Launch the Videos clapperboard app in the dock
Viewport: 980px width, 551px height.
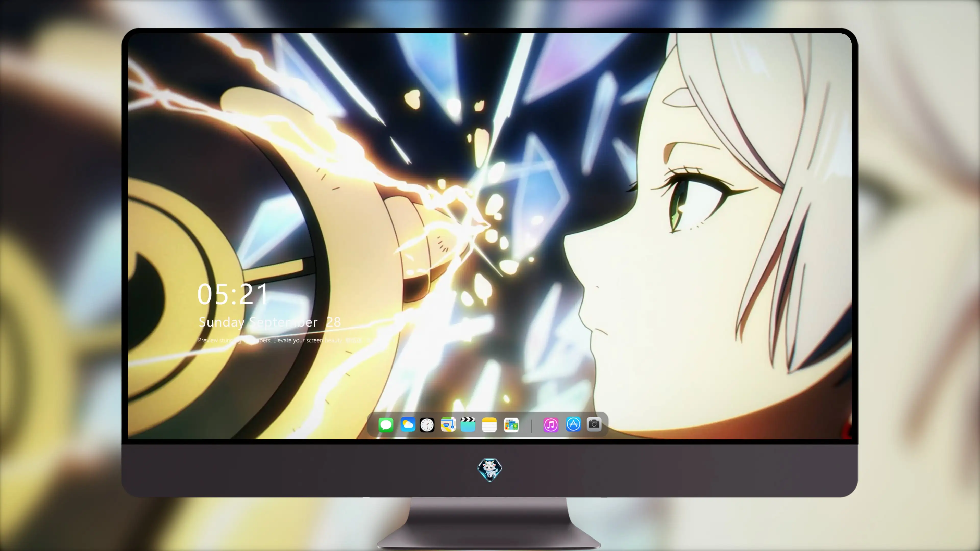point(468,425)
